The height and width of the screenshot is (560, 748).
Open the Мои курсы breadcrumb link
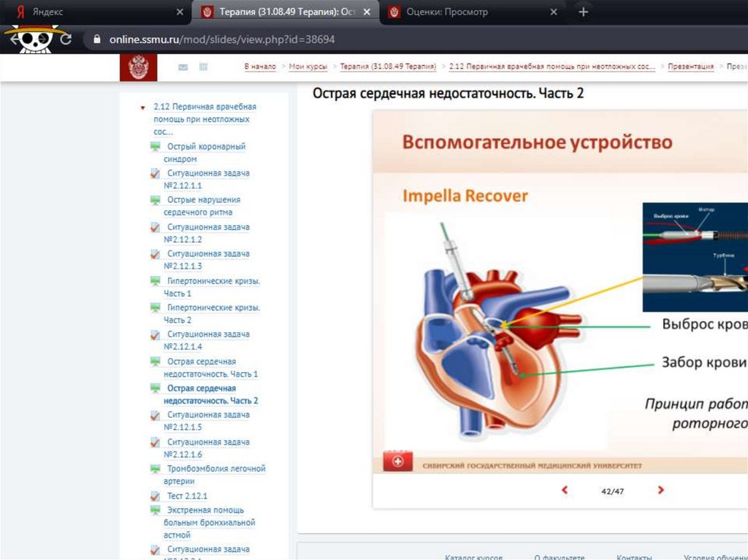[x=308, y=66]
